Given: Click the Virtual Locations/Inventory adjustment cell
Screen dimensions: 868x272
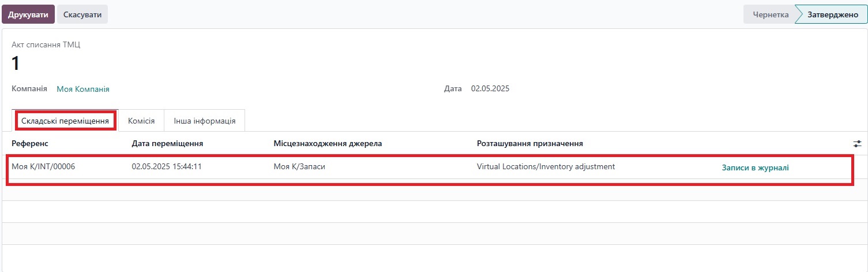Looking at the screenshot, I should click(546, 166).
